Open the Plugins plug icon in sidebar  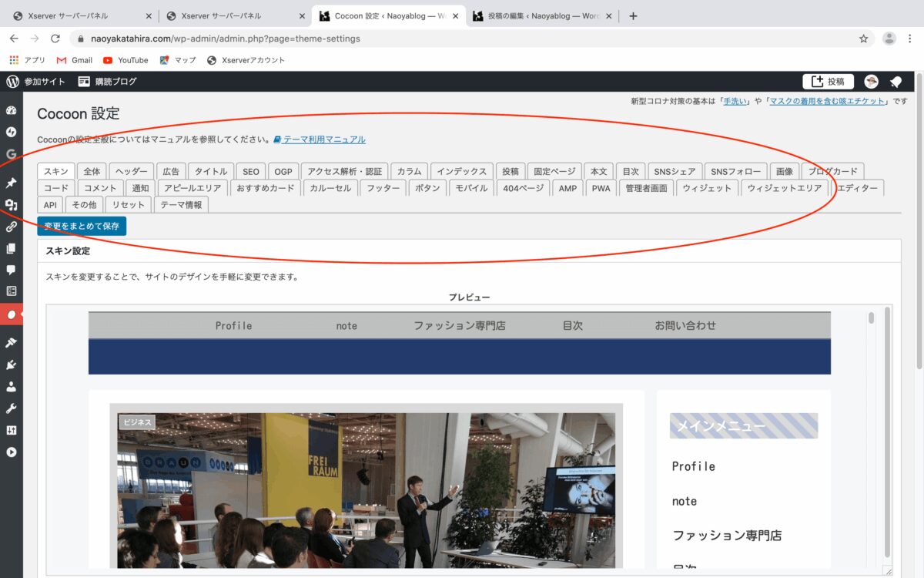coord(11,365)
